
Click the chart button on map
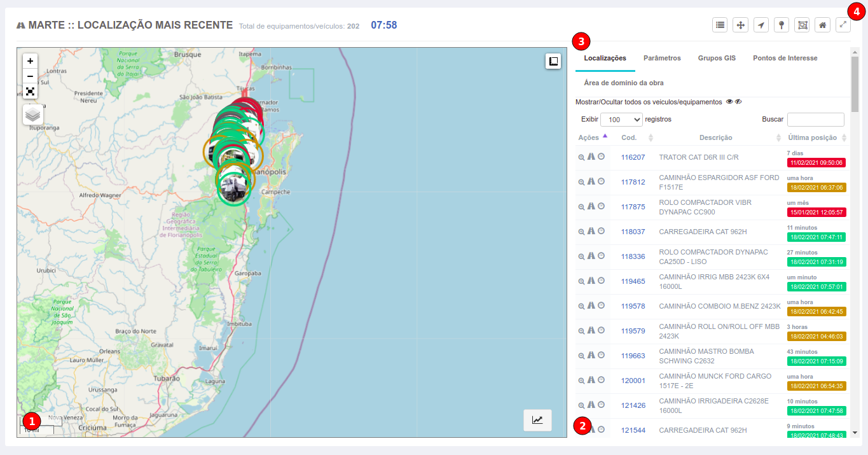(537, 420)
